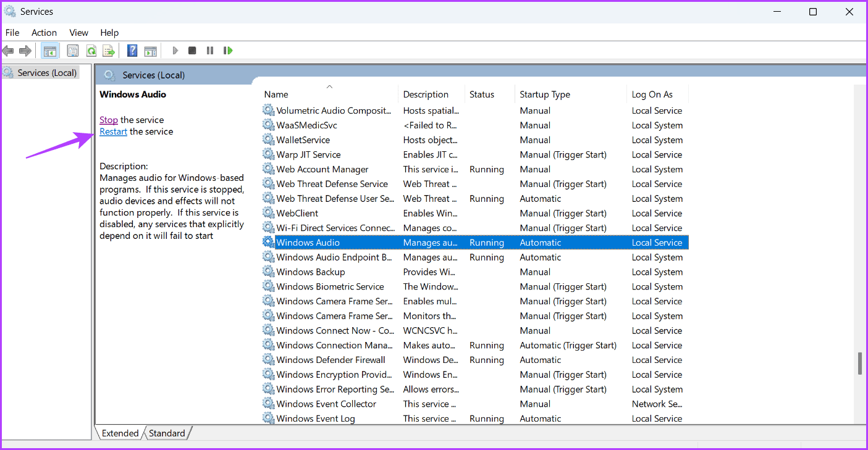Click the Export List toolbar icon
This screenshot has width=868, height=450.
click(109, 51)
